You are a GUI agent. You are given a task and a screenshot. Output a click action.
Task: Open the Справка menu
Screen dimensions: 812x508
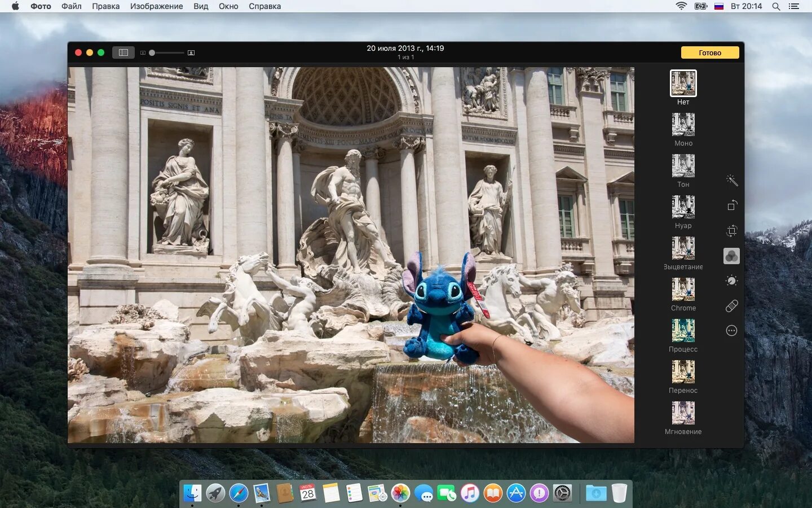point(265,6)
